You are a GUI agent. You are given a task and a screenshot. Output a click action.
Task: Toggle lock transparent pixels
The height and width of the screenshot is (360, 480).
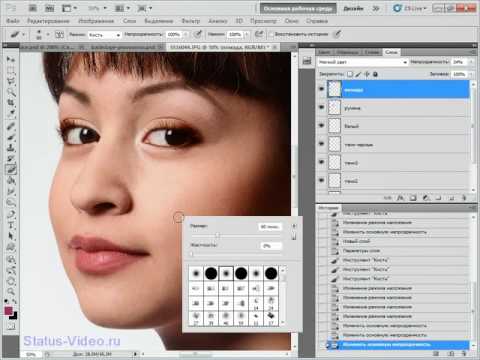click(350, 74)
